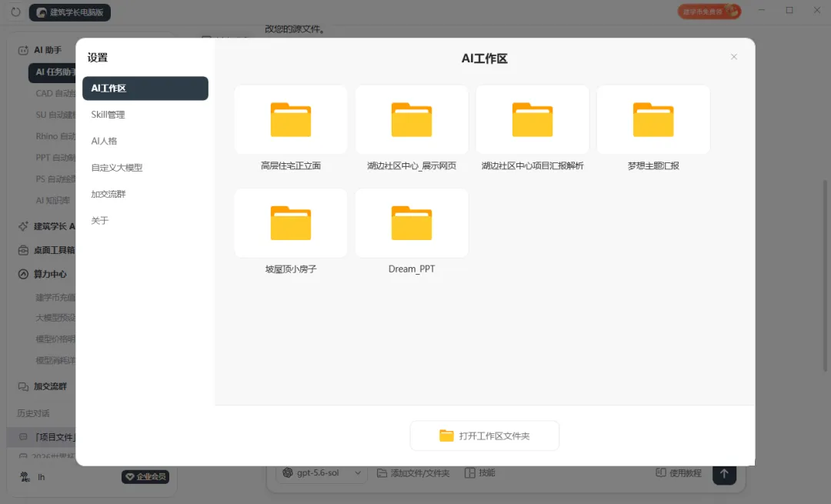Click the model logo icon beside gpt-5.6-sol
Viewport: 831px width, 504px height.
tap(287, 472)
